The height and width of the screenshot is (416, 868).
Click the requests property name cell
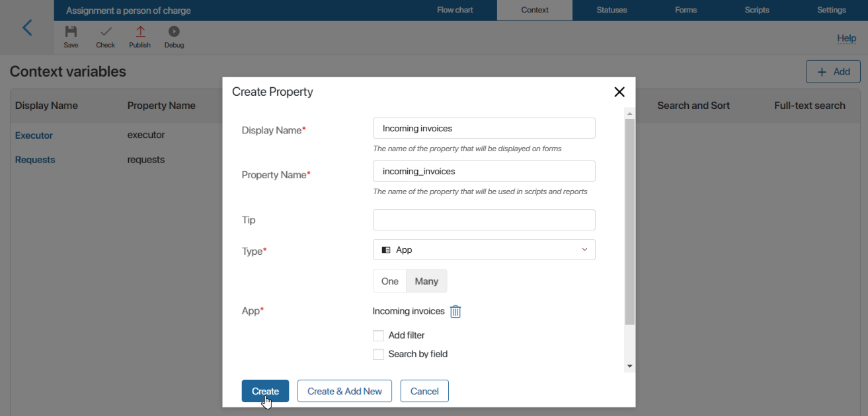tap(146, 159)
